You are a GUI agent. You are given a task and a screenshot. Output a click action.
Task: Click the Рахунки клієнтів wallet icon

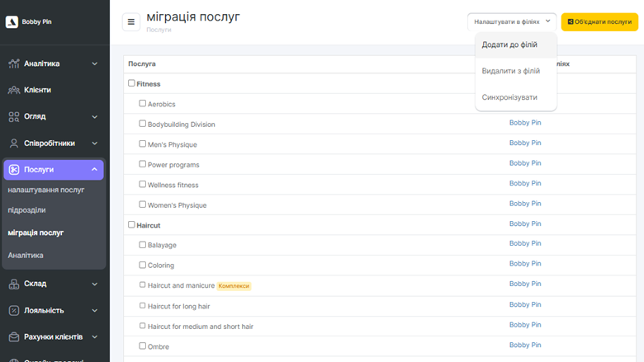pyautogui.click(x=14, y=337)
